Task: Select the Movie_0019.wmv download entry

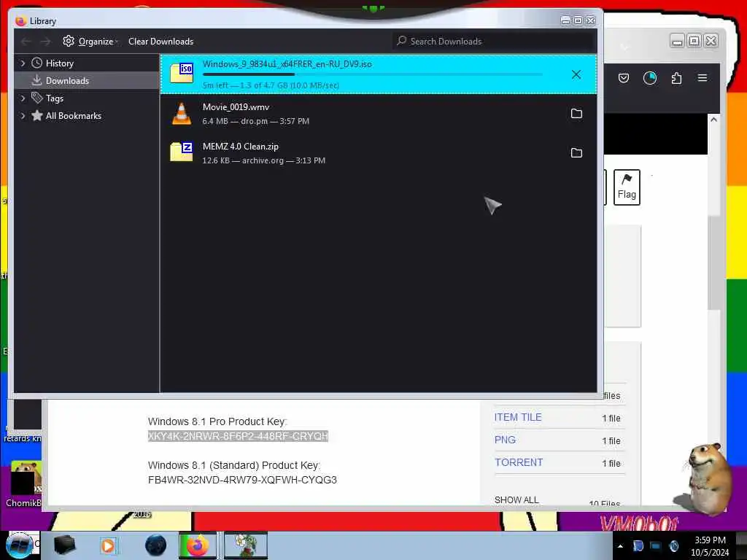Action: 379,114
